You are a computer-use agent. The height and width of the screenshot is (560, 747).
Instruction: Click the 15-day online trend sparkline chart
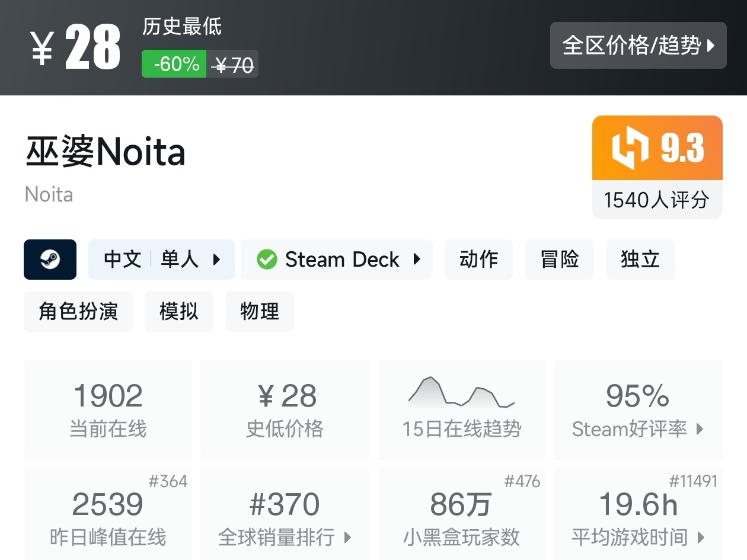point(461,392)
